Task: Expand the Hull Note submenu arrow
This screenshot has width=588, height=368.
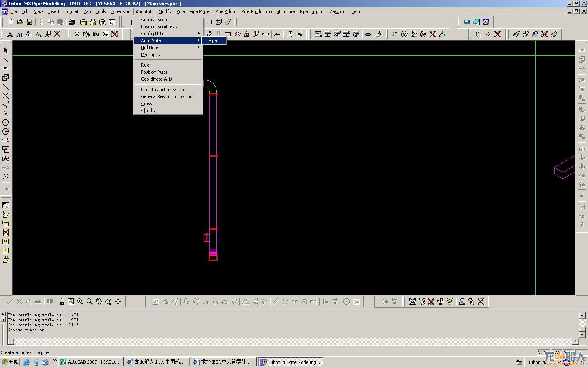Action: (199, 47)
